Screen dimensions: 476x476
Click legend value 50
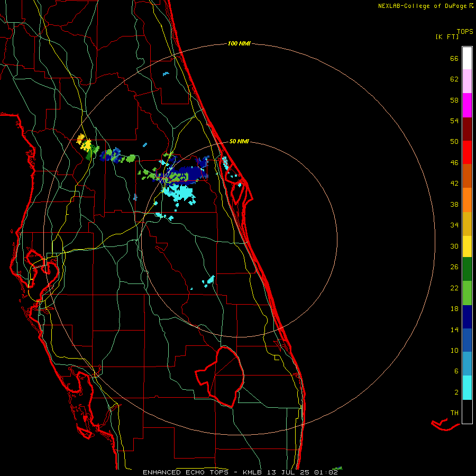click(x=454, y=142)
